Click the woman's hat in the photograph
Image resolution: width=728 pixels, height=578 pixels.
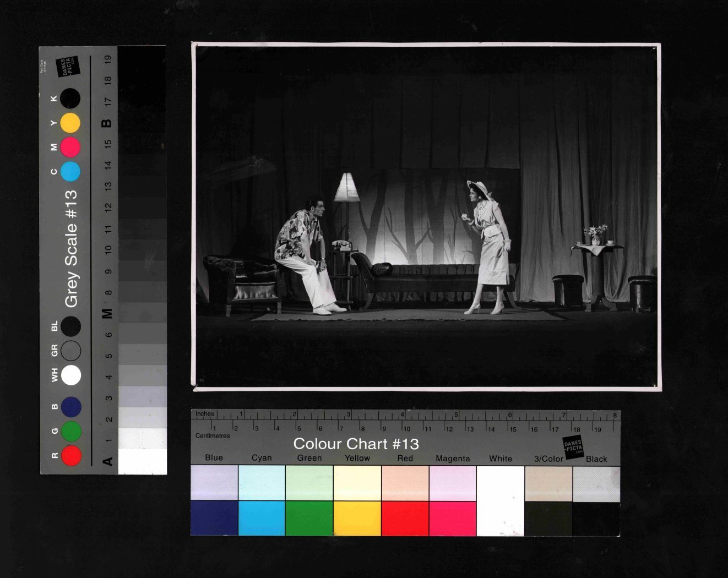(x=479, y=188)
